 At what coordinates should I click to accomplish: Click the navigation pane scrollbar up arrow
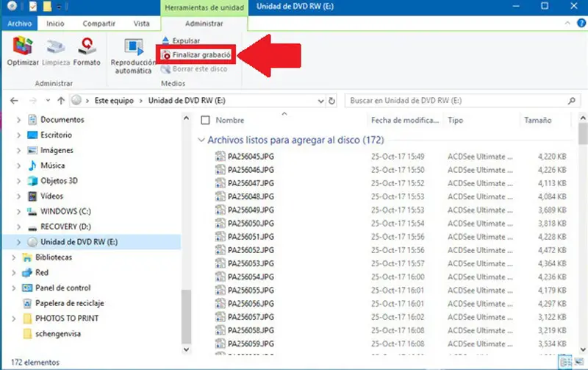click(x=186, y=118)
